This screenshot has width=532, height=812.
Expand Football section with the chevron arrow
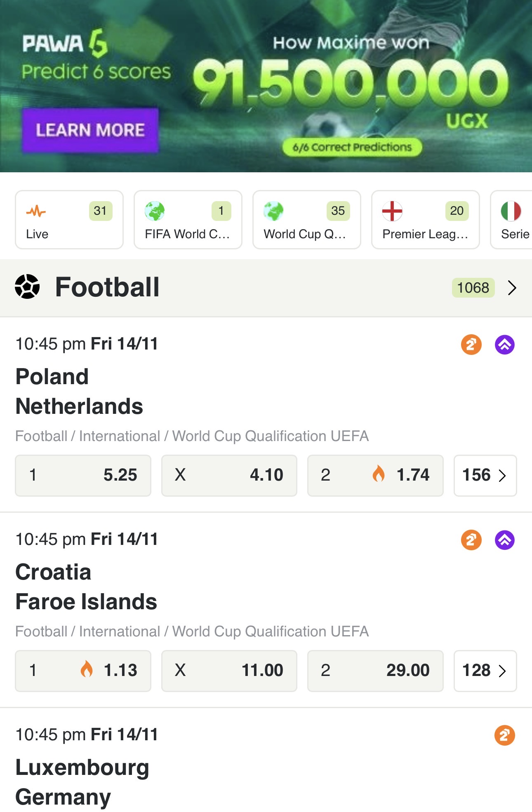point(512,288)
